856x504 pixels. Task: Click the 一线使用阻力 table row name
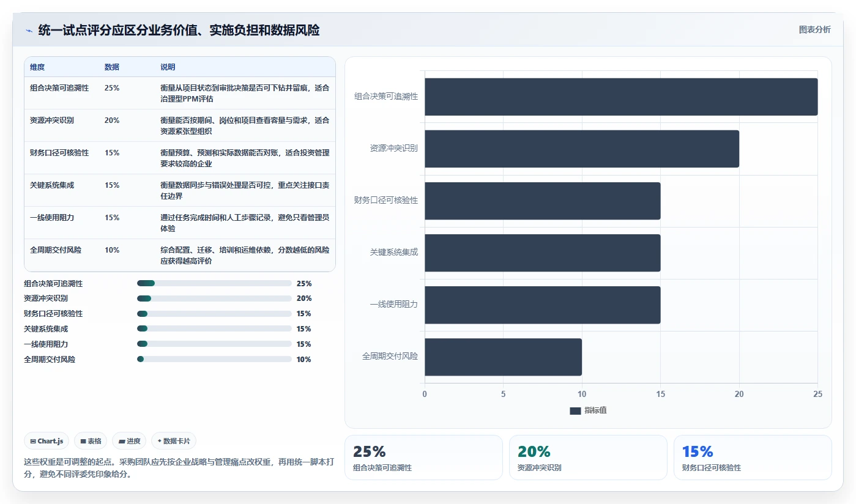click(x=52, y=218)
